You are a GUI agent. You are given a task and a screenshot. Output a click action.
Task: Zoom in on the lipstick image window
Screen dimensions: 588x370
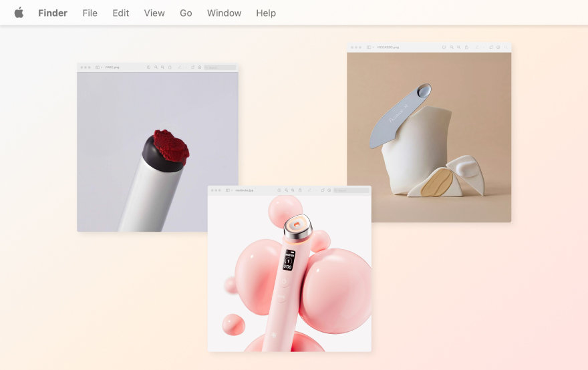[x=162, y=67]
